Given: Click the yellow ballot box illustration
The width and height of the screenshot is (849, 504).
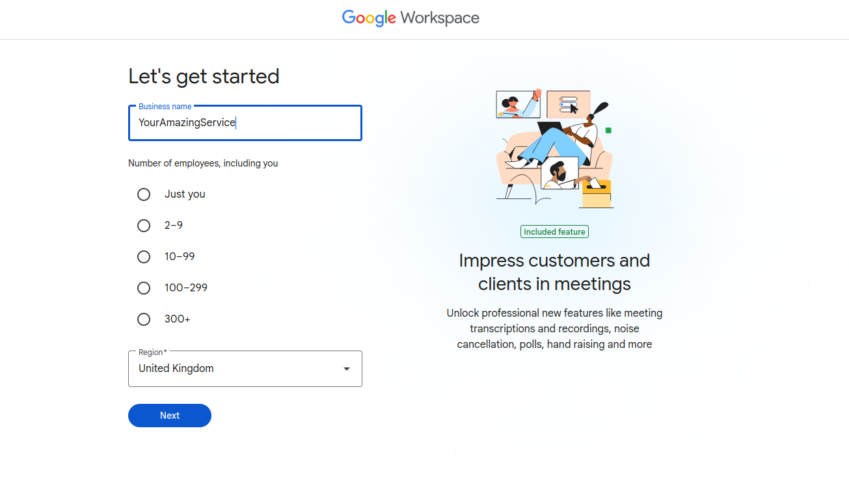Looking at the screenshot, I should 597,194.
